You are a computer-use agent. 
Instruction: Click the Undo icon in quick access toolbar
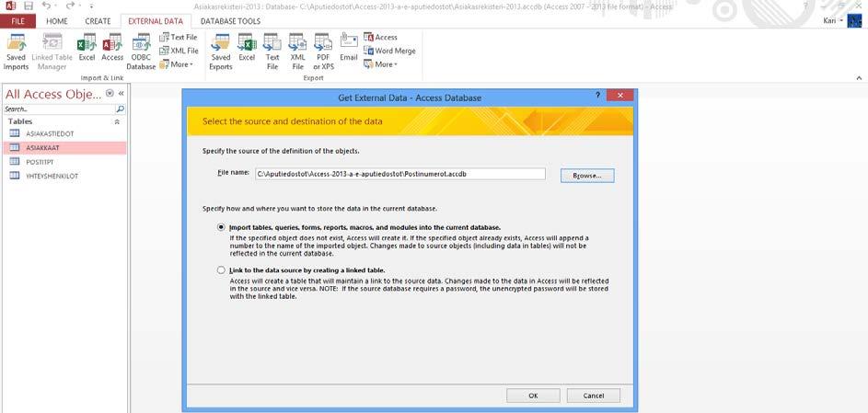click(47, 6)
